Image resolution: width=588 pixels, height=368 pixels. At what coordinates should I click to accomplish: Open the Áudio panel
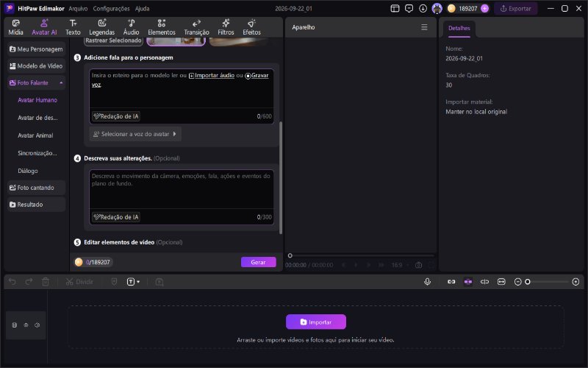click(x=132, y=27)
